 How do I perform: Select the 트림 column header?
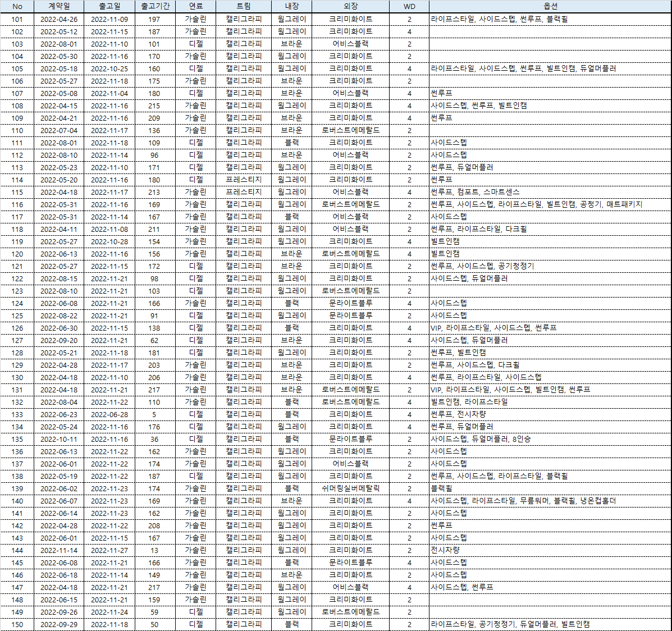[244, 6]
